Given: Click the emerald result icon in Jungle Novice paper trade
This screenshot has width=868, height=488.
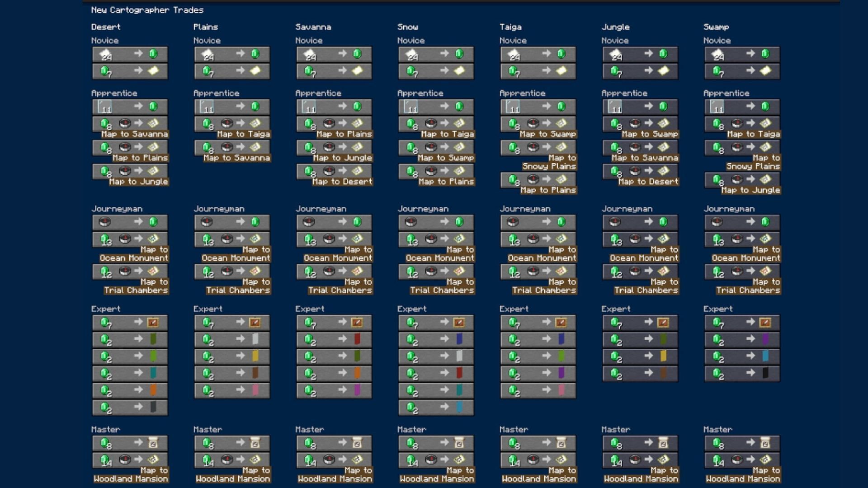Looking at the screenshot, I should (x=663, y=54).
